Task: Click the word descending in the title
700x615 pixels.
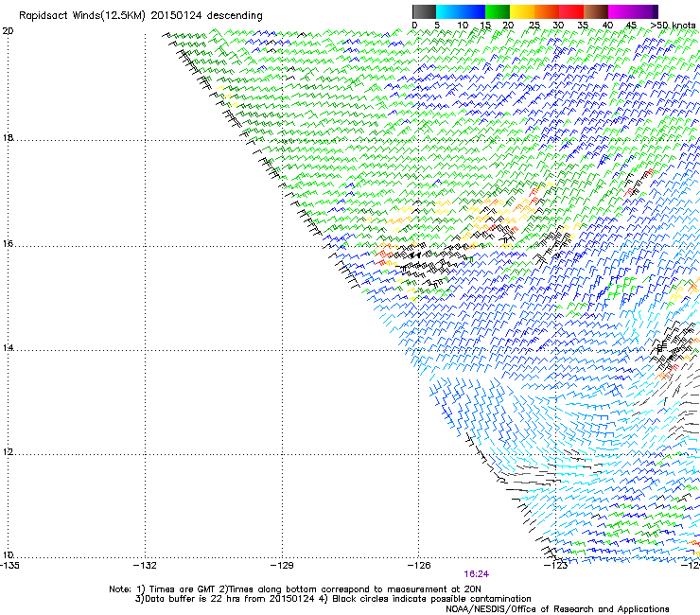Action: (x=235, y=16)
